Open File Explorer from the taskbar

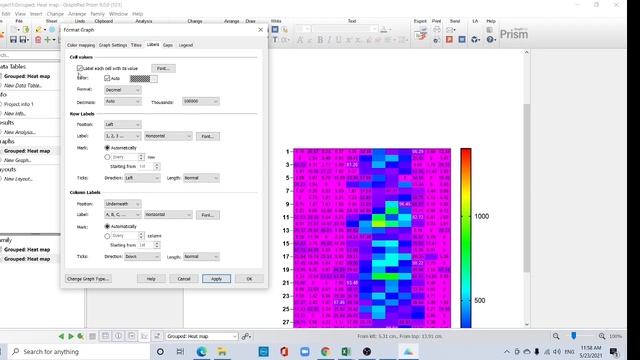[x=222, y=351]
